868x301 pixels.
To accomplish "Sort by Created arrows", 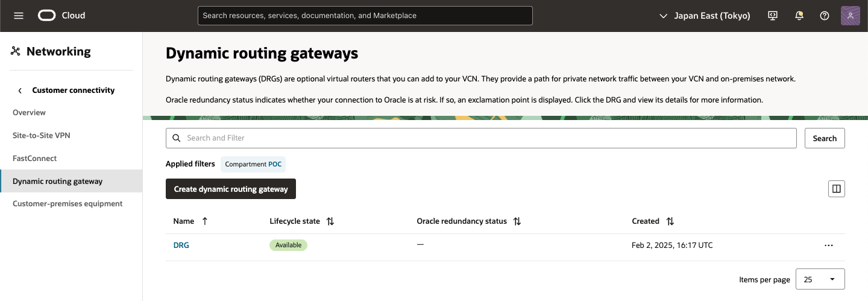I will click(x=670, y=221).
